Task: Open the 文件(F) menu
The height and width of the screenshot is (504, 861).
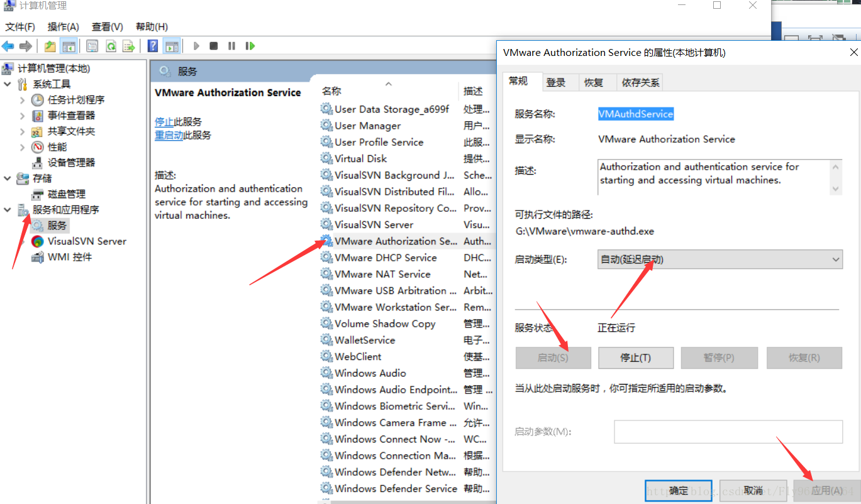Action: click(x=20, y=26)
